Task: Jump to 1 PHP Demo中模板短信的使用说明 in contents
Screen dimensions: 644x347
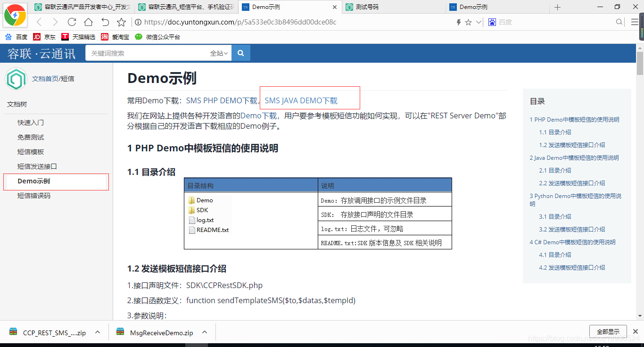Action: (x=574, y=120)
